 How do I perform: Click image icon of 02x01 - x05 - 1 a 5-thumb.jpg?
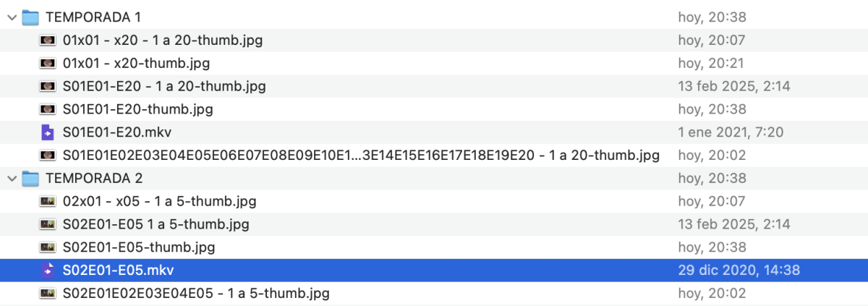pos(48,202)
